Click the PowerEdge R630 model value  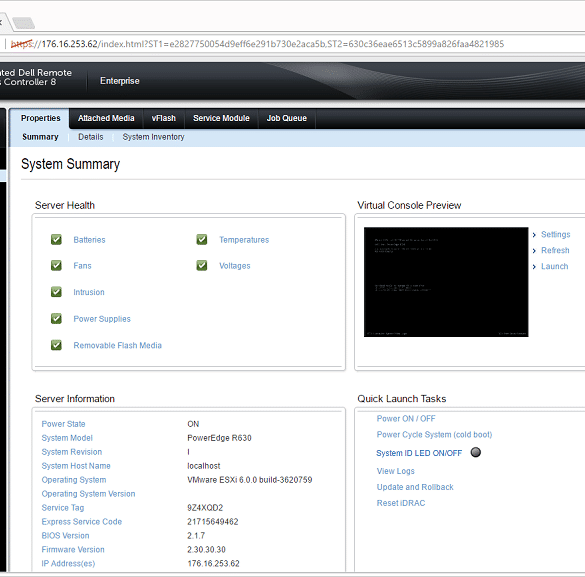pyautogui.click(x=219, y=438)
